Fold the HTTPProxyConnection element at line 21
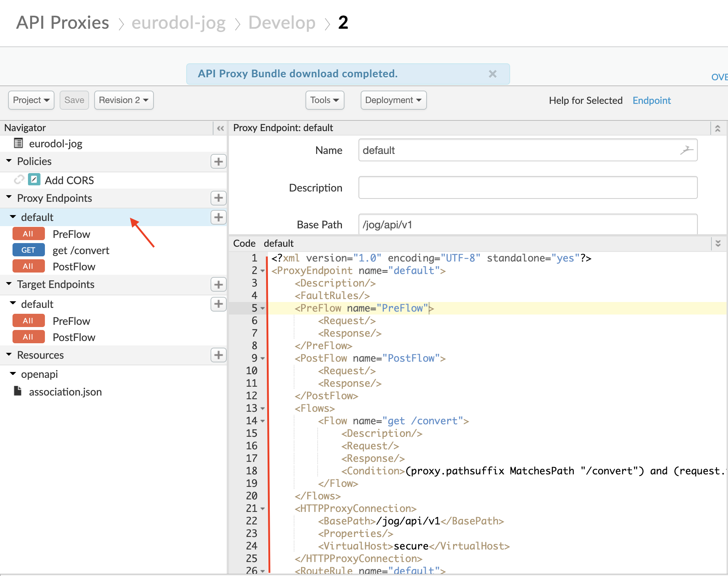The image size is (728, 576). 262,509
